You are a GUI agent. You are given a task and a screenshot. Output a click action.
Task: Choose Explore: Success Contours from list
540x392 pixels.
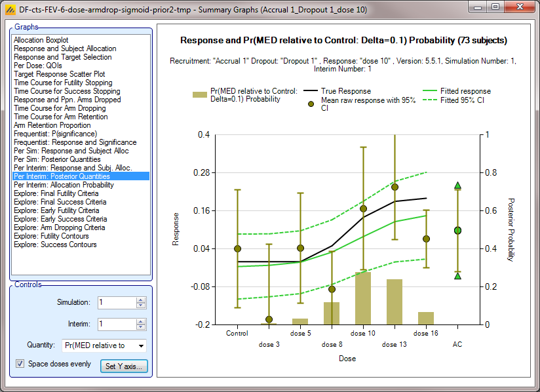pos(55,245)
